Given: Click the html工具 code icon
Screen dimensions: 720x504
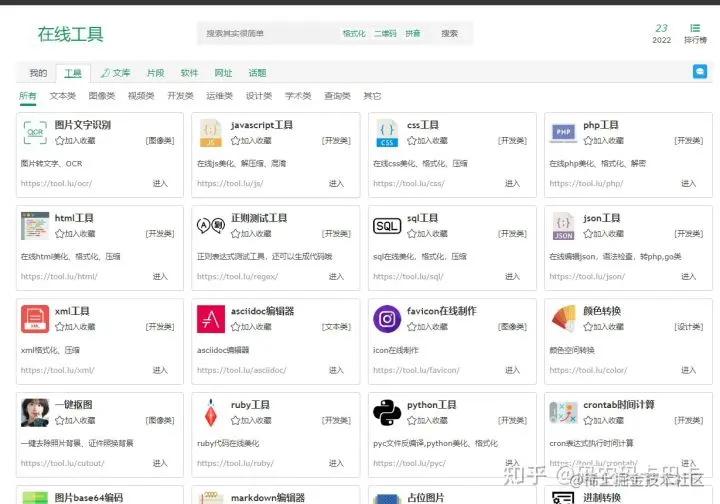Looking at the screenshot, I should point(35,226).
